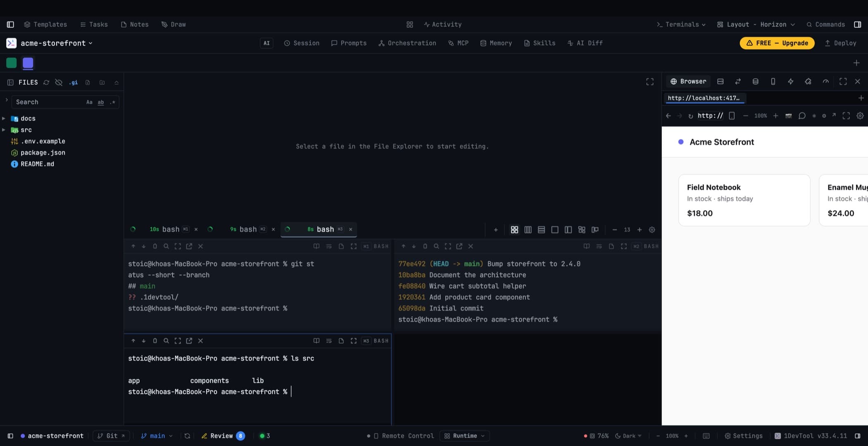Open the Commands palette
868x446 pixels.
tap(826, 24)
